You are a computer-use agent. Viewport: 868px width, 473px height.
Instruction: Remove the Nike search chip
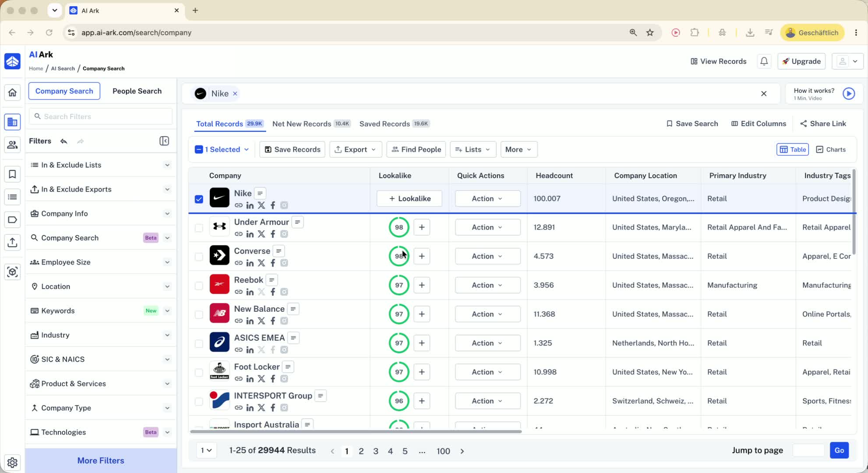235,94
